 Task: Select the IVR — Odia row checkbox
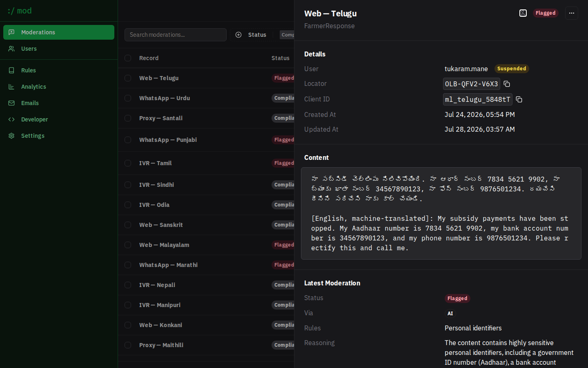128,205
